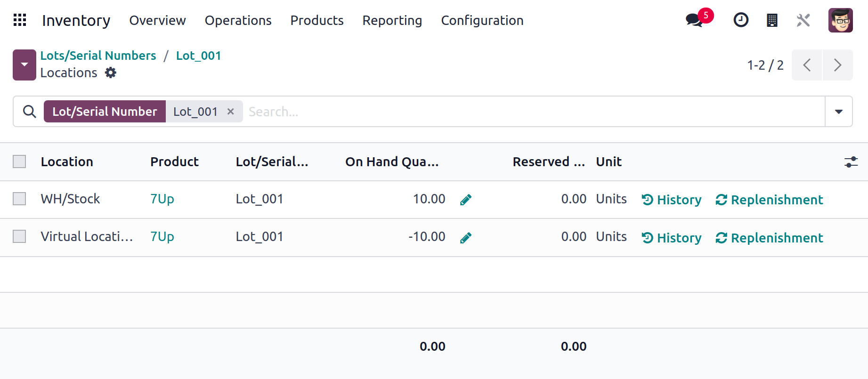Open the debug tools icon

803,20
